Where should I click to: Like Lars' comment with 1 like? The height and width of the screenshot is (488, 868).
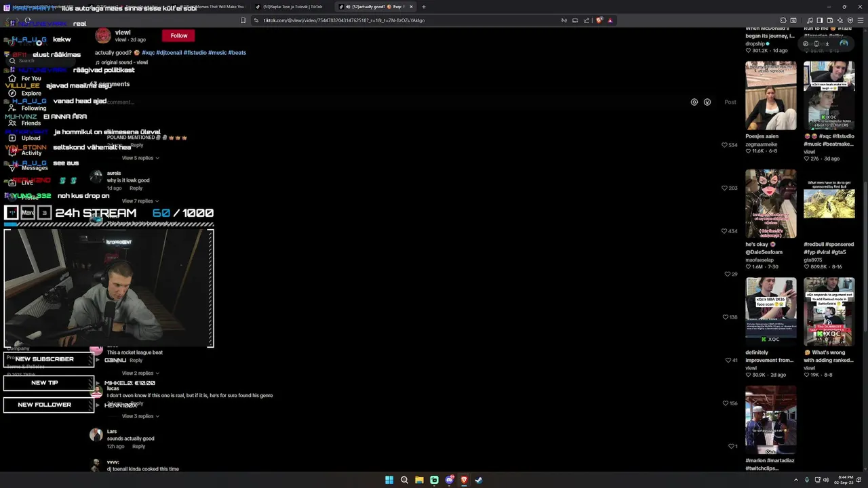[731, 447]
